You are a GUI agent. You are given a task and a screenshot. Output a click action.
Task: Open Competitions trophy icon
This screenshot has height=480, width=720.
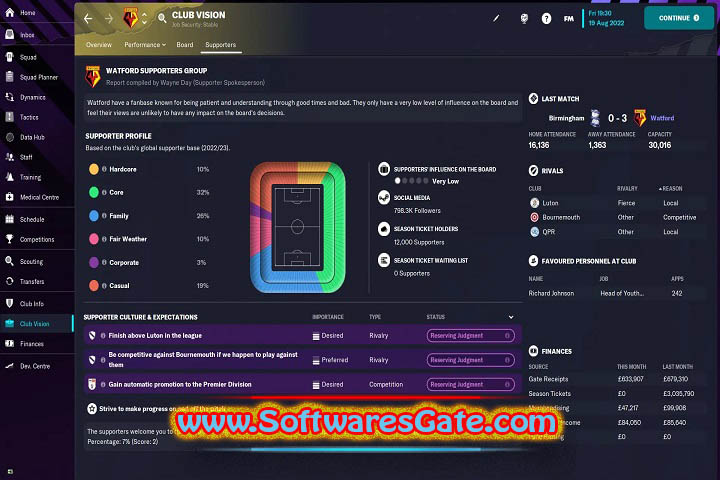point(10,239)
